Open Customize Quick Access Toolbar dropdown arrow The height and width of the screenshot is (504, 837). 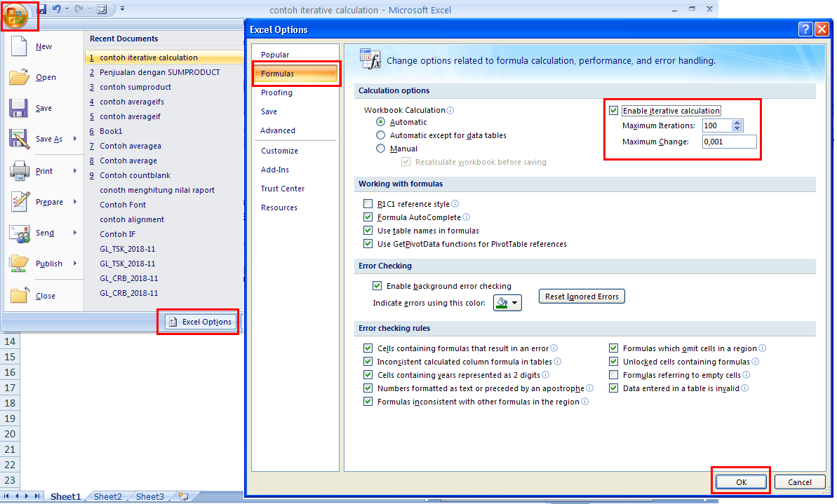(122, 9)
